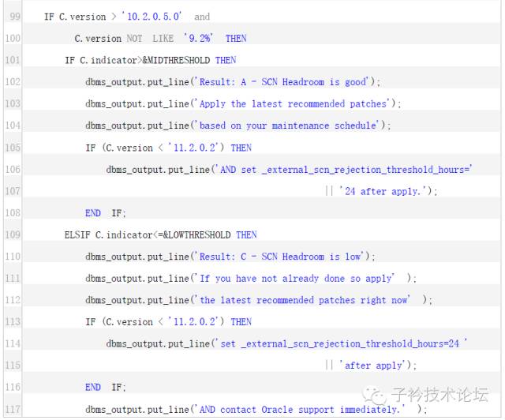Click line number 99 in the gutter
Screen dimensions: 505x420
pos(15,17)
